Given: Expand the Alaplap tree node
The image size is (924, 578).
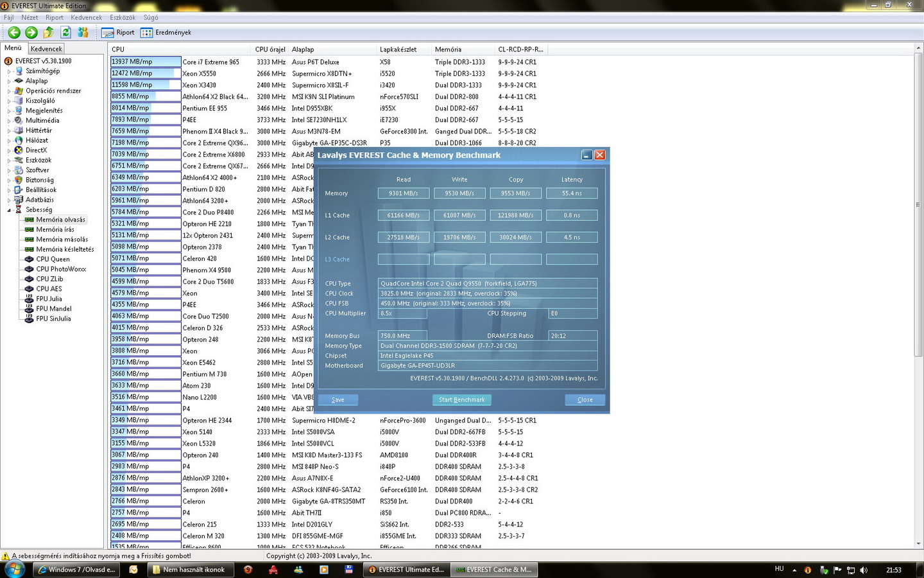Looking at the screenshot, I should 9,81.
